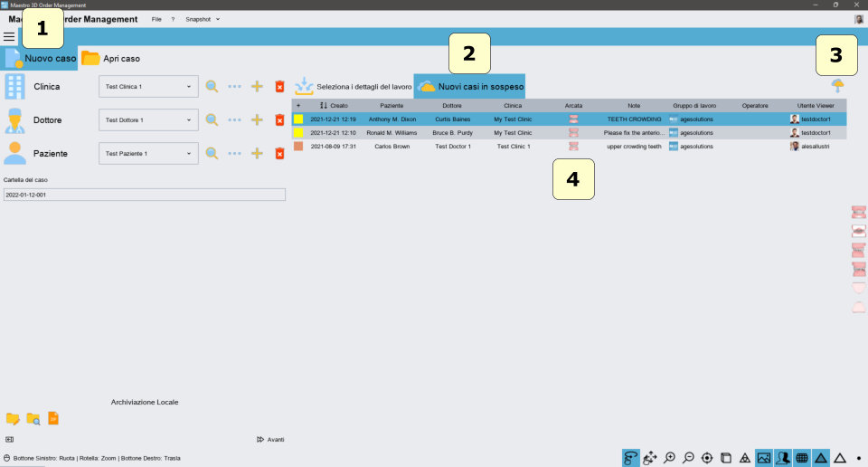Search for a doctor with the magnifier

click(212, 119)
